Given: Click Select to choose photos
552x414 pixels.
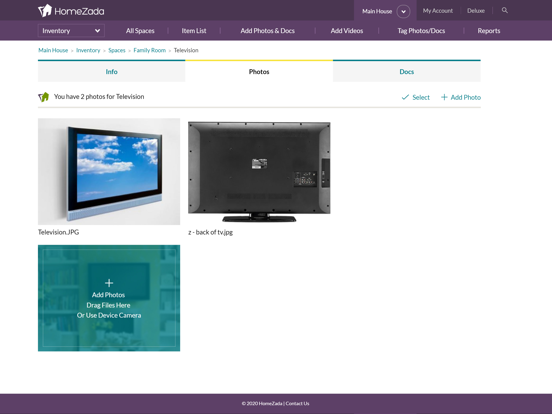Looking at the screenshot, I should (415, 97).
